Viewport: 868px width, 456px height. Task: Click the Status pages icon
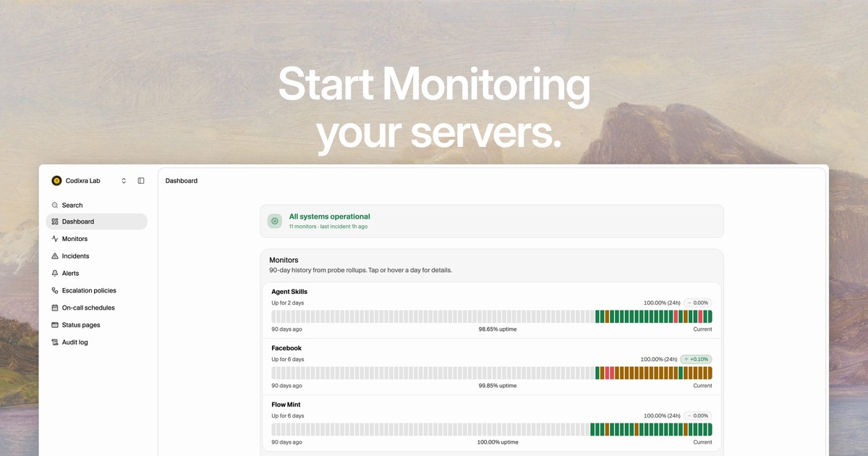tap(55, 325)
